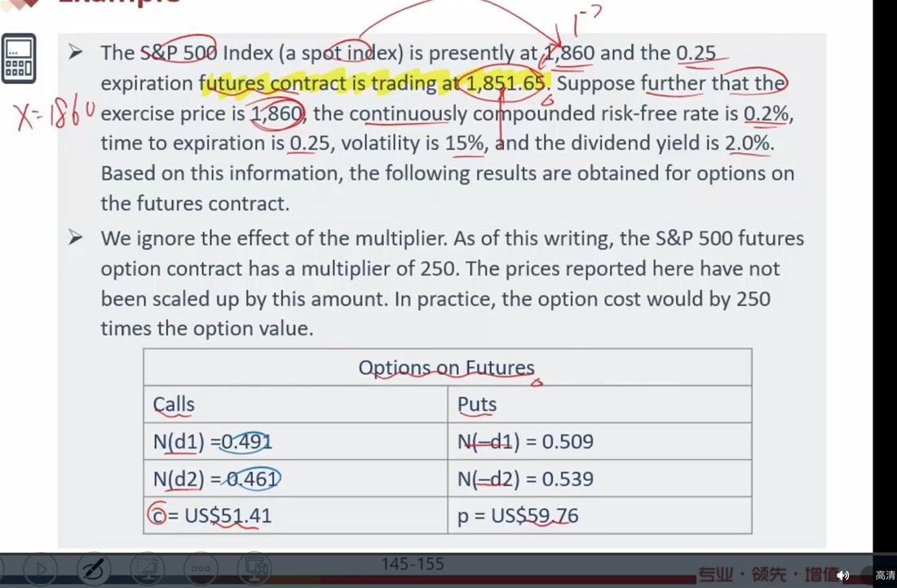Click the N(d1) = 0.491 cell

click(x=295, y=441)
